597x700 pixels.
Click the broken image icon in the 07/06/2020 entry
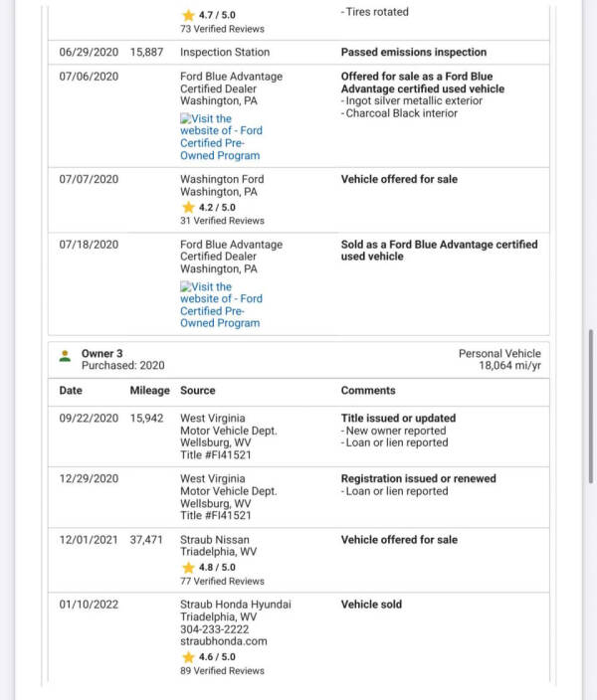click(x=185, y=119)
